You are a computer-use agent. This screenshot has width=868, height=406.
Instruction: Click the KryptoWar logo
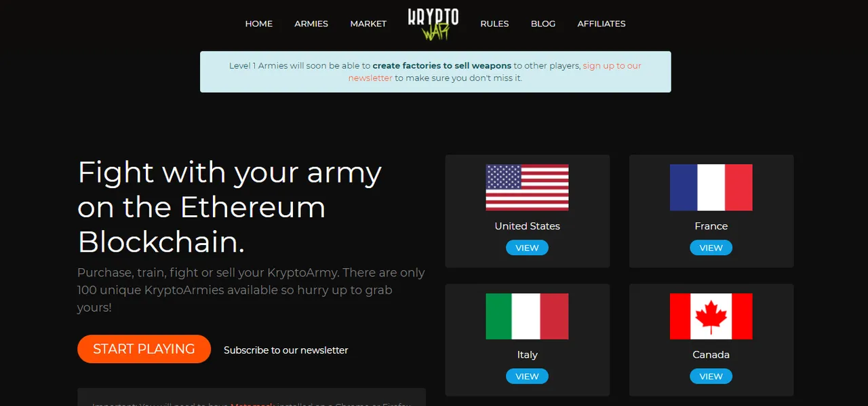click(x=433, y=24)
